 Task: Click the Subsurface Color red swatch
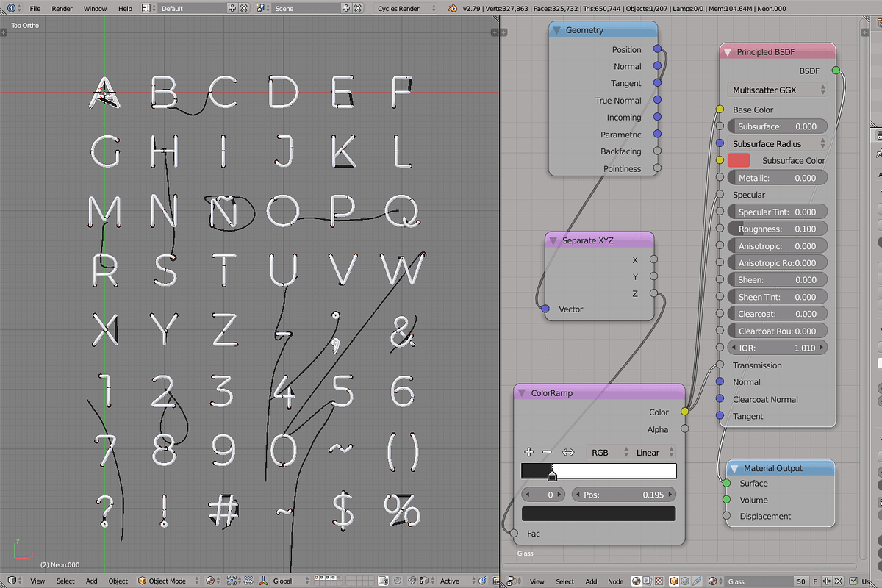739,160
